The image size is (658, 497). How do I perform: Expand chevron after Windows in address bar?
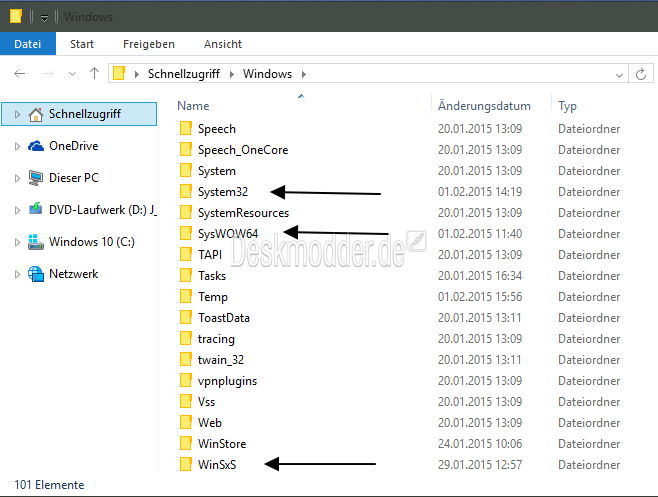coord(304,74)
